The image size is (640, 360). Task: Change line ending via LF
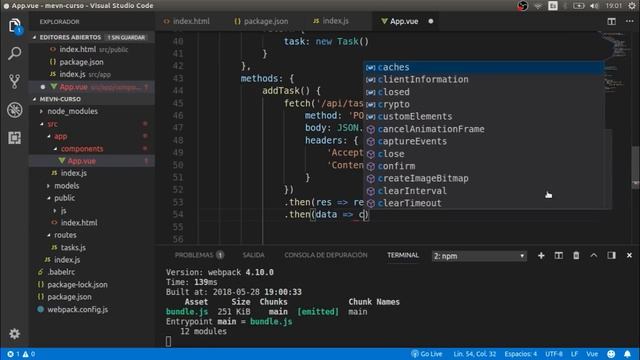pos(574,354)
